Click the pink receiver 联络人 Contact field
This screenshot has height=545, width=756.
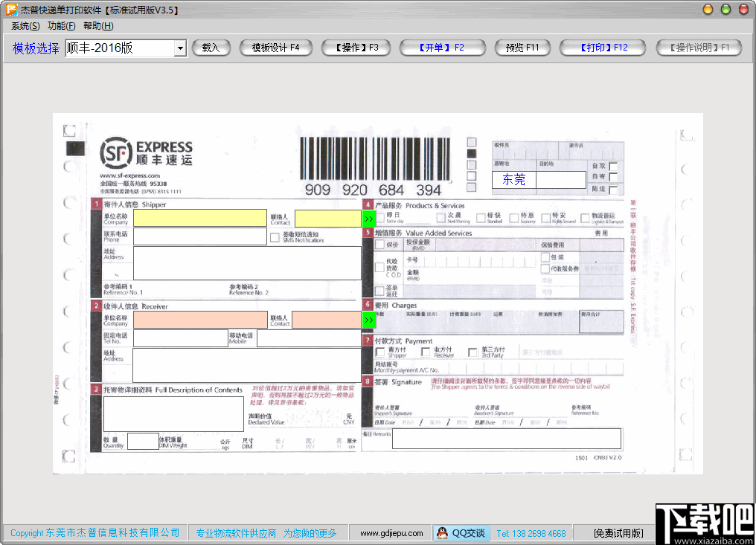point(327,320)
